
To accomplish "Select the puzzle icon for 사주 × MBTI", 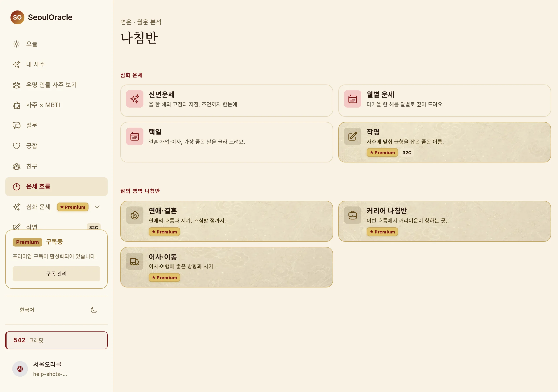I will (17, 105).
